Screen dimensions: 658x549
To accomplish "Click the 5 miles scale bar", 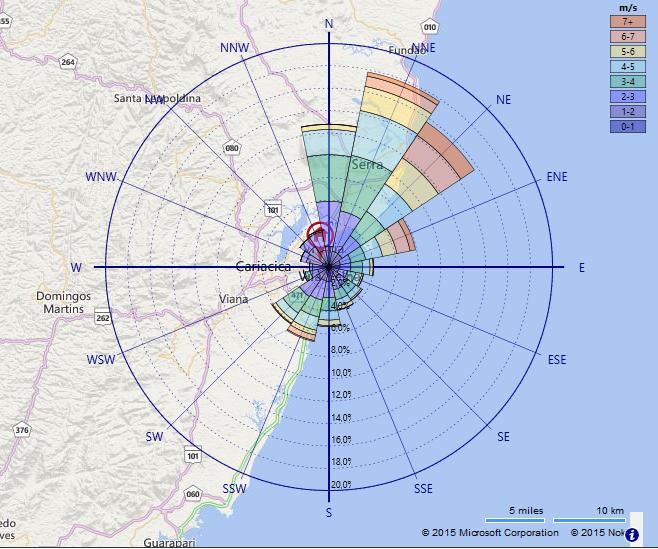I will [515, 520].
